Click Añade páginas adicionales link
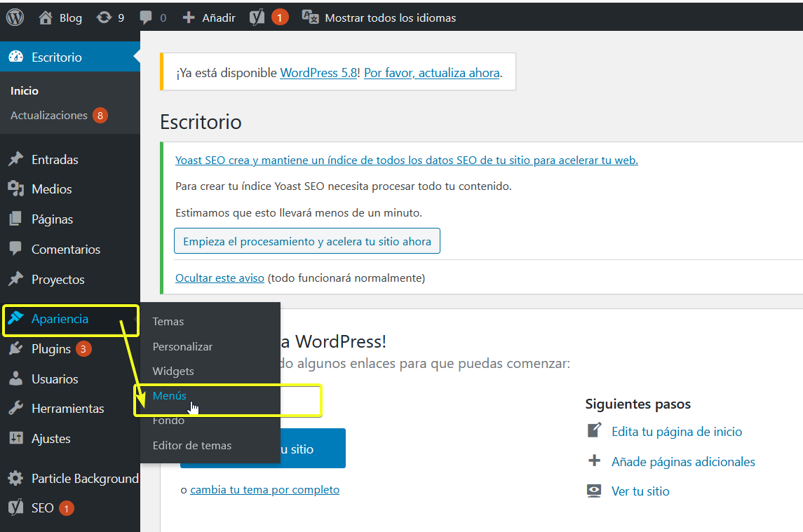 click(683, 462)
